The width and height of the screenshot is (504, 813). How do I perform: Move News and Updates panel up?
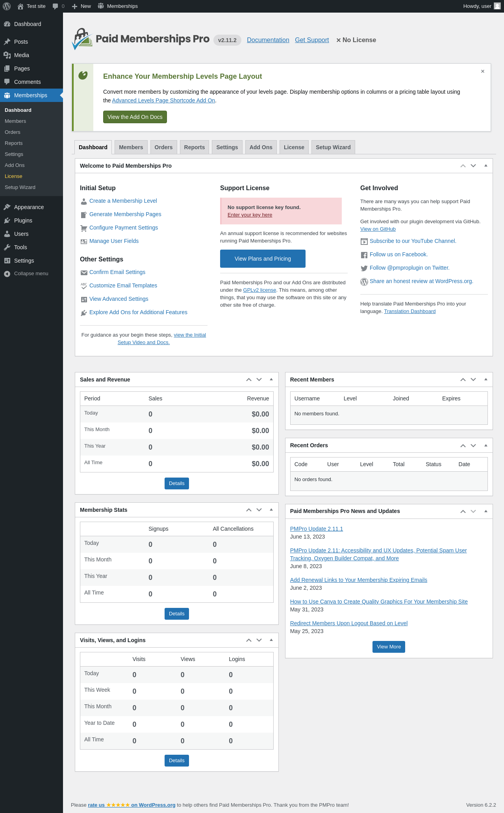pyautogui.click(x=463, y=511)
